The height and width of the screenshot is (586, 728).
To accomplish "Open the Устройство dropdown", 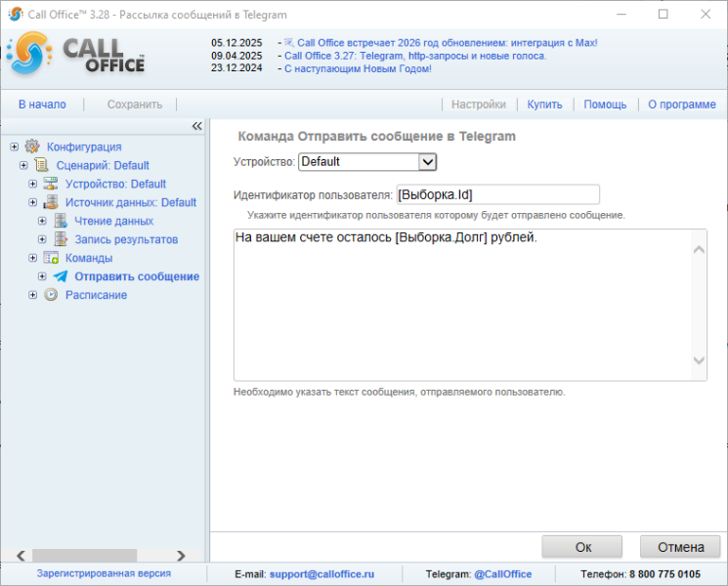I will [367, 162].
